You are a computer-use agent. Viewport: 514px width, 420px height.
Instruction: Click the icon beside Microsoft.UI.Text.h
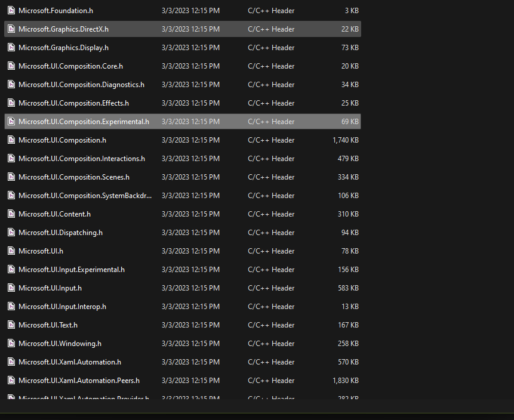(x=11, y=325)
